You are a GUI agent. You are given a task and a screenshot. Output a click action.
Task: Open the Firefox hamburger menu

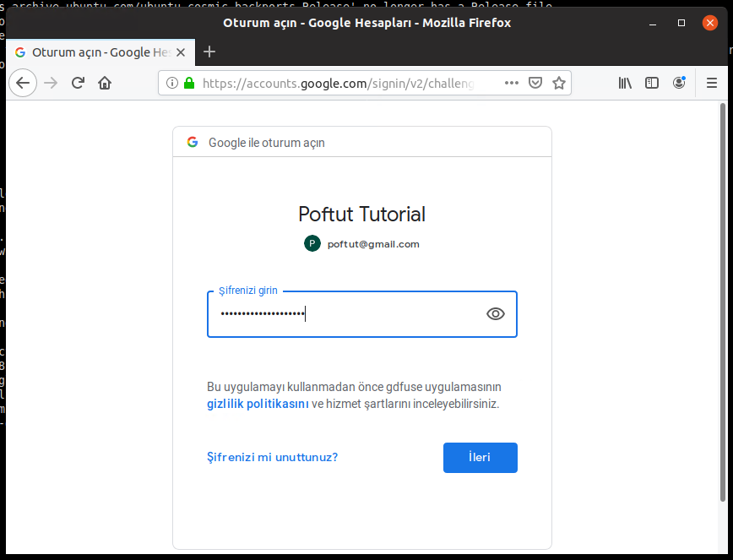point(712,83)
